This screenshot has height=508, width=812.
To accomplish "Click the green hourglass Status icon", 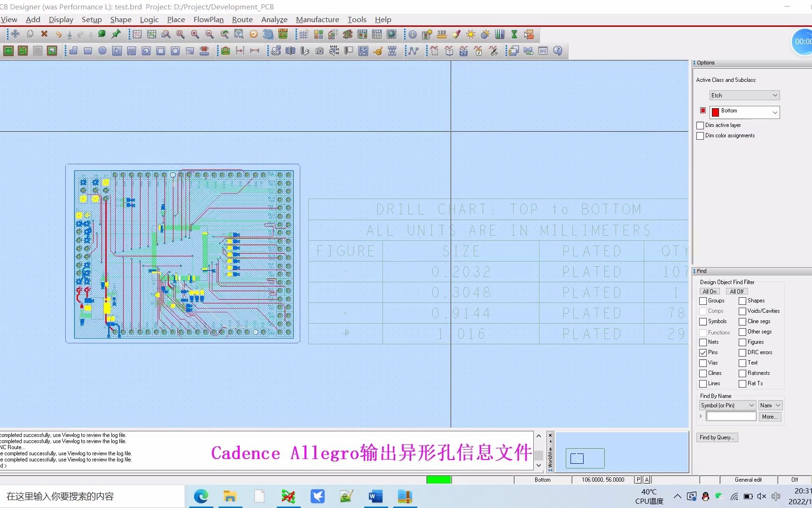I will (x=514, y=34).
